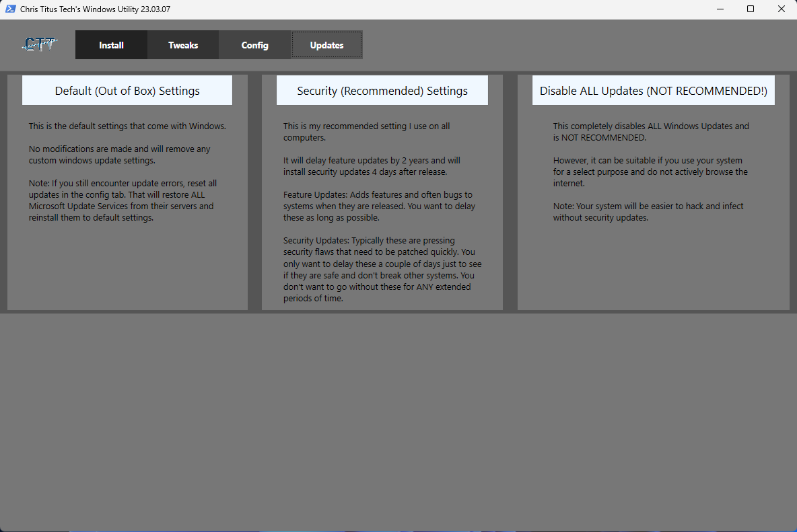Click window title 'Chris Titus Tech's Windows Utility 23.03.07'
The width and height of the screenshot is (797, 532).
click(95, 9)
